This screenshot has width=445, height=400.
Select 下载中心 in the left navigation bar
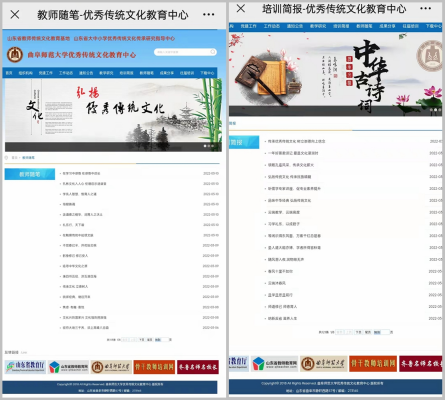point(207,73)
